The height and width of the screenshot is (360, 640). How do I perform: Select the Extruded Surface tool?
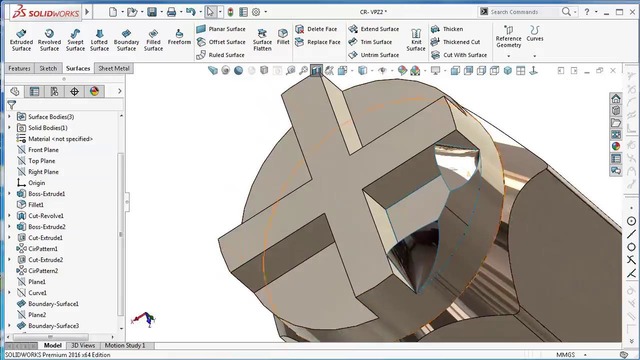coord(21,40)
